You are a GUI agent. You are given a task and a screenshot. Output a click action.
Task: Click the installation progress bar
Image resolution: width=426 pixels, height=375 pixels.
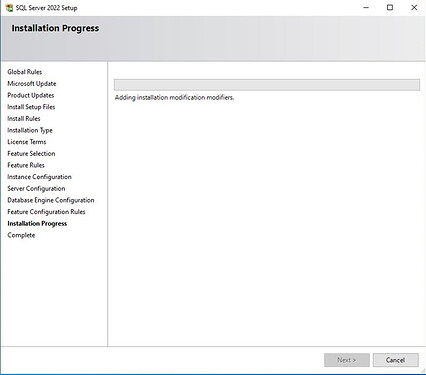[267, 85]
